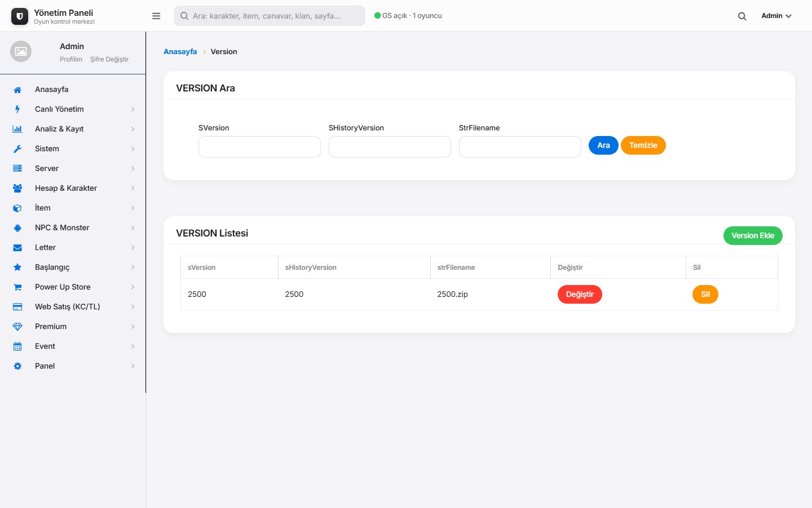812x508 pixels.
Task: Open the Profilim link under Admin
Action: point(71,59)
